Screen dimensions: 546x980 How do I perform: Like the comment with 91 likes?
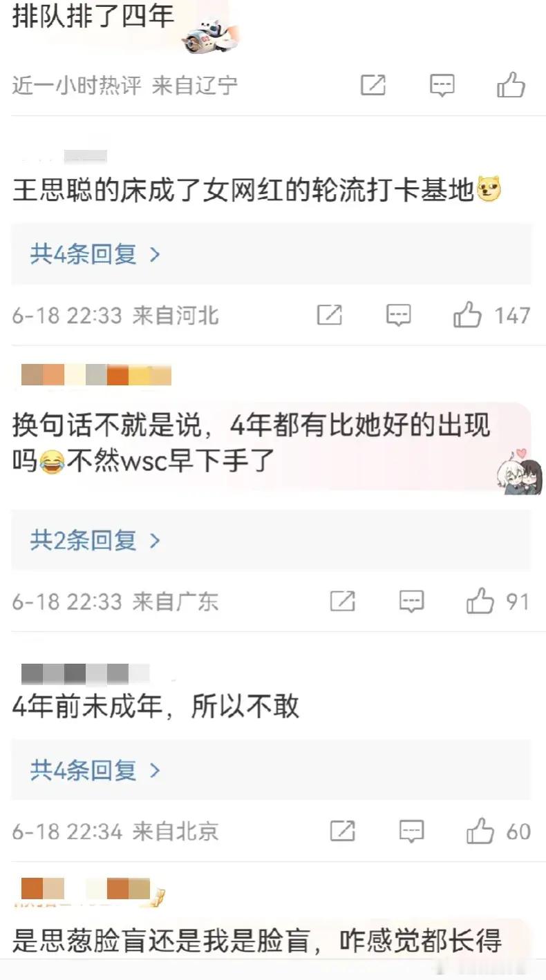tap(480, 602)
